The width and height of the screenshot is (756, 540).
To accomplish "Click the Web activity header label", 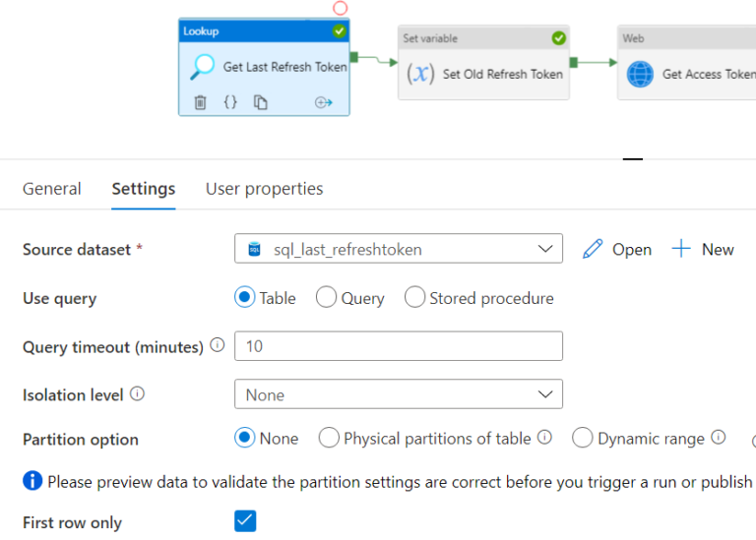I will [x=633, y=38].
